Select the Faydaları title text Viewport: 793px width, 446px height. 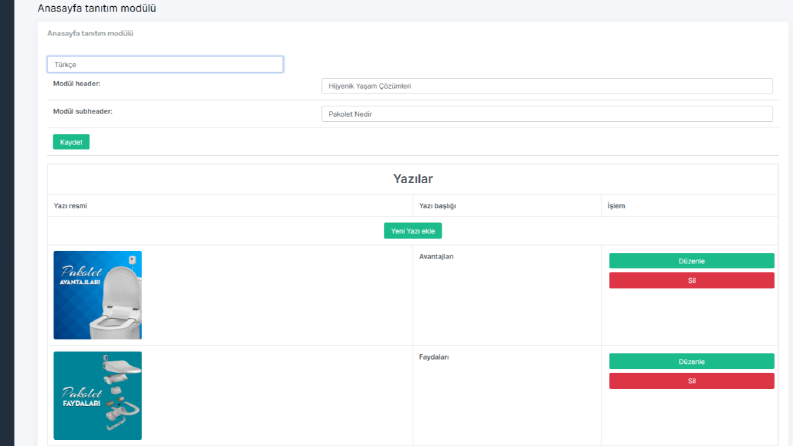coord(434,357)
